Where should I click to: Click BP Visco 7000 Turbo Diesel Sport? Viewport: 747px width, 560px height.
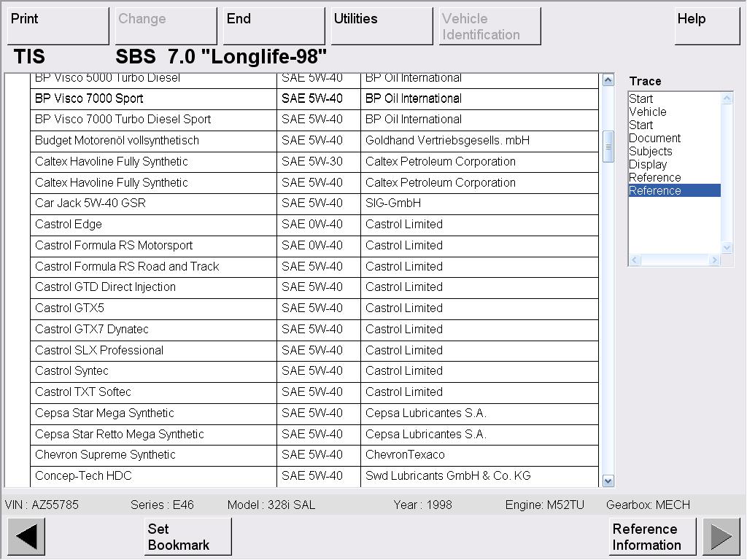click(x=153, y=120)
